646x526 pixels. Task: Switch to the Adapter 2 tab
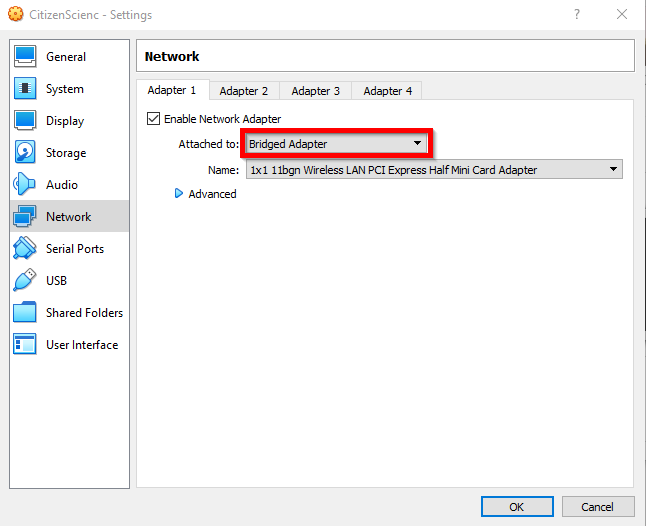[244, 91]
